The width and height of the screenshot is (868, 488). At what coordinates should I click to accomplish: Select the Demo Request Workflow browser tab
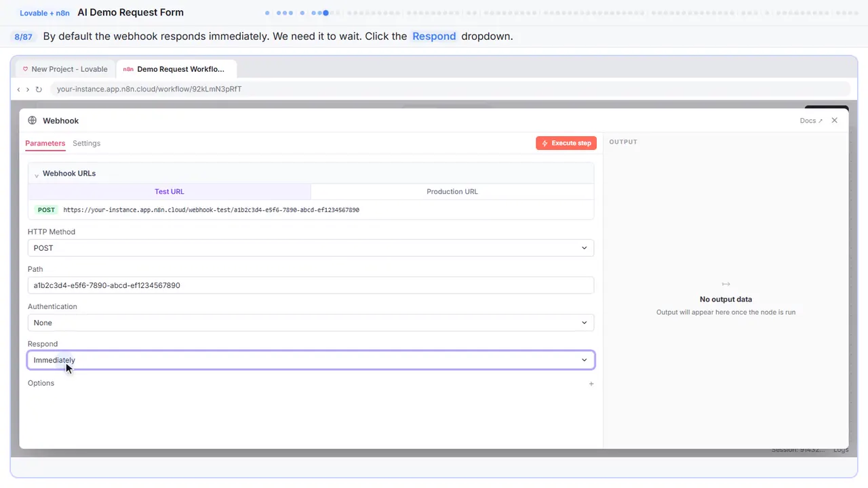176,69
